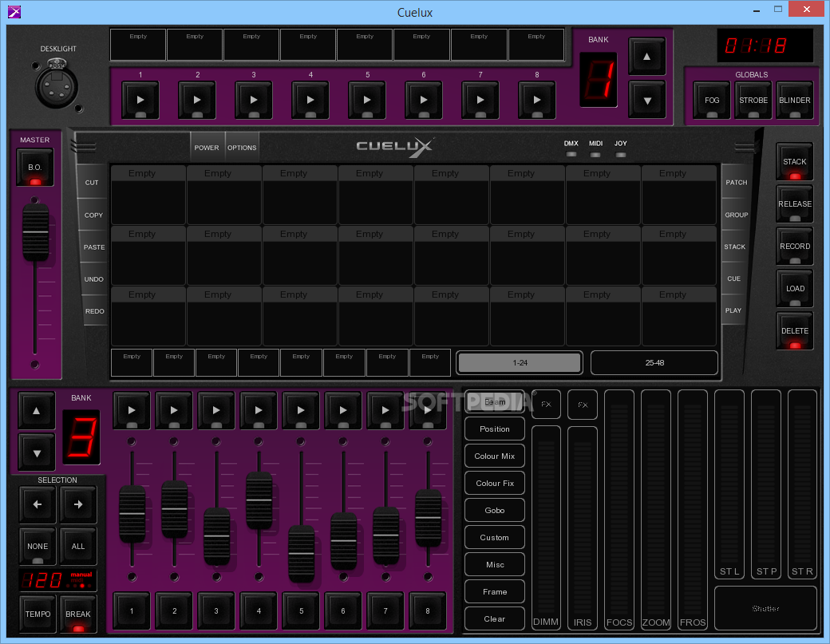Click flash button 1 below faders
Screen dimensions: 830x644
point(132,610)
